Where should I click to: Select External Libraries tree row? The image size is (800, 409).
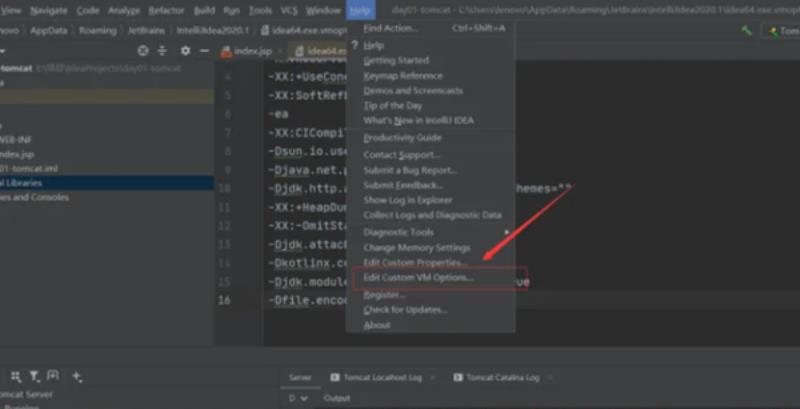pyautogui.click(x=106, y=183)
